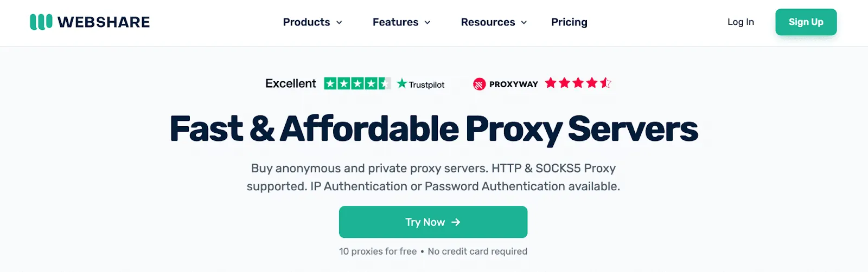The height and width of the screenshot is (272, 868).
Task: Open the Features menu
Action: pos(401,22)
